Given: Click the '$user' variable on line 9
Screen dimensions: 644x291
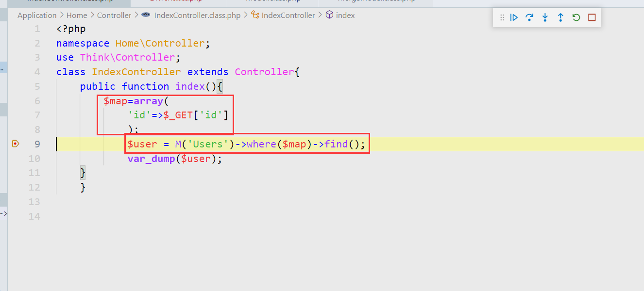Looking at the screenshot, I should [x=142, y=144].
